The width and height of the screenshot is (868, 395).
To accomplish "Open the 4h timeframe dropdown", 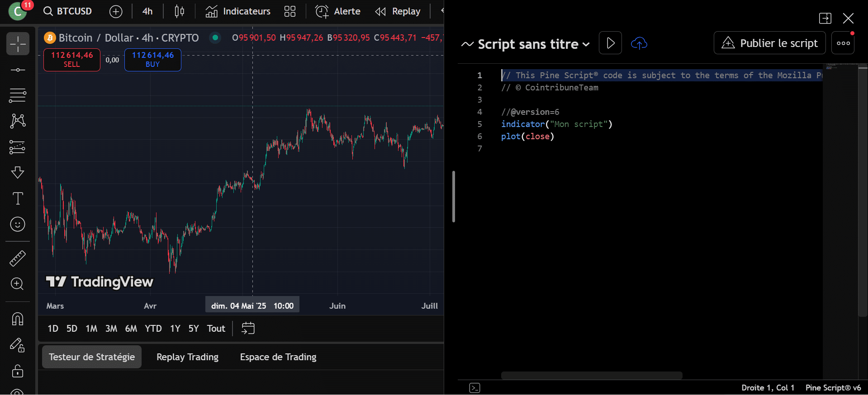I will click(147, 11).
